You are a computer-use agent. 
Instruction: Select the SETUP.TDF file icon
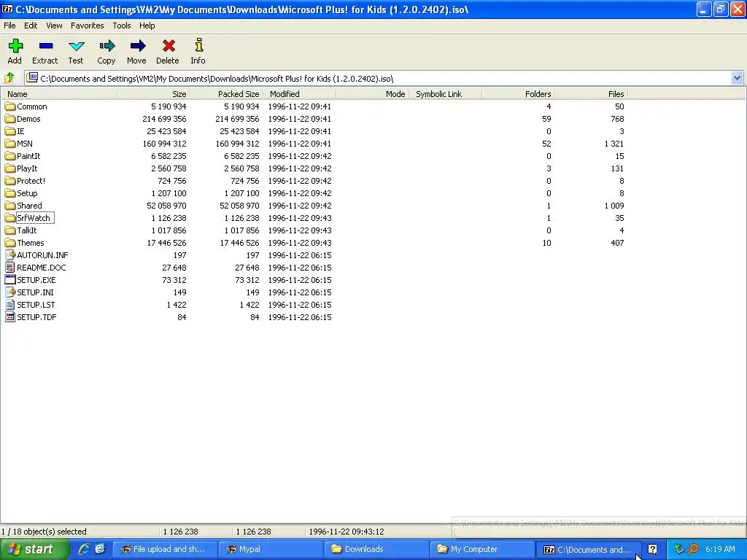[x=10, y=316]
